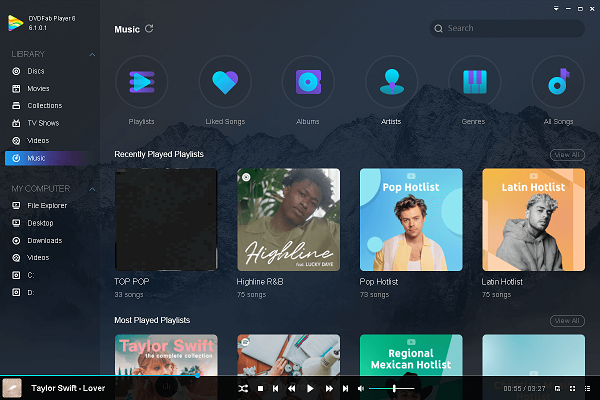This screenshot has height=400, width=600.
Task: Open mini player mode icon
Action: point(558,389)
